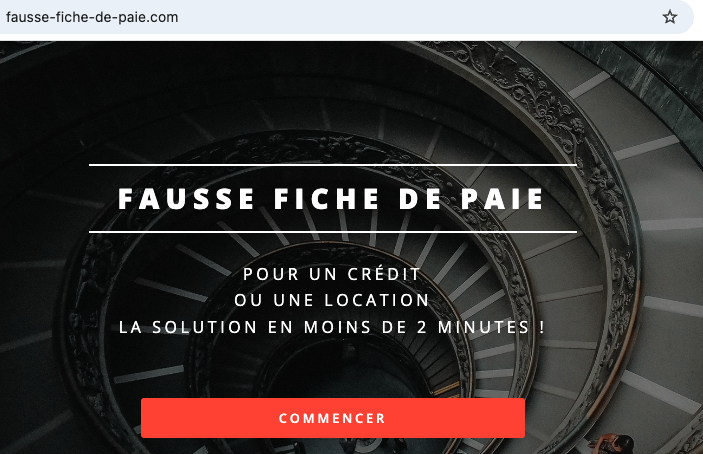This screenshot has height=454, width=703.
Task: Click the empty area of the address bar
Action: 417,17
